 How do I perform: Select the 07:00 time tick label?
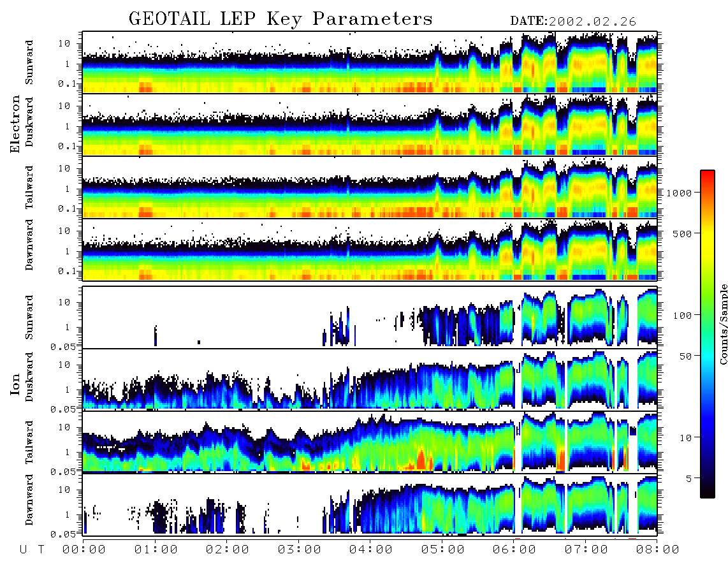pyautogui.click(x=586, y=550)
